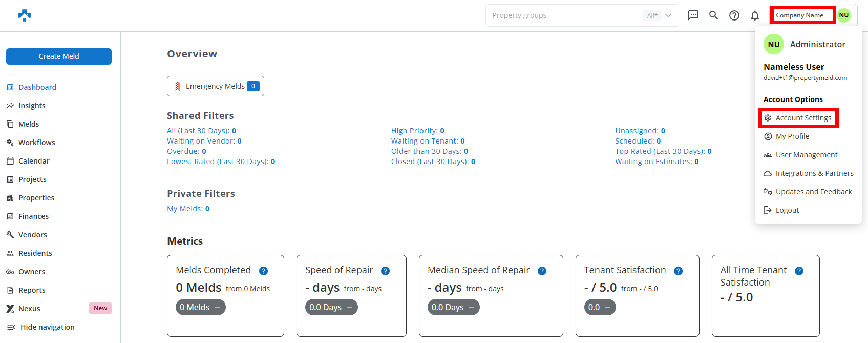This screenshot has height=343, width=868.
Task: Click the NU user avatar in header
Action: [844, 15]
